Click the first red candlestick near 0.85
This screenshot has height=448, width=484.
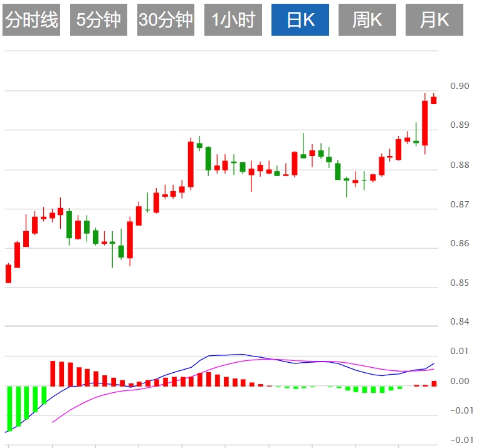click(x=8, y=274)
